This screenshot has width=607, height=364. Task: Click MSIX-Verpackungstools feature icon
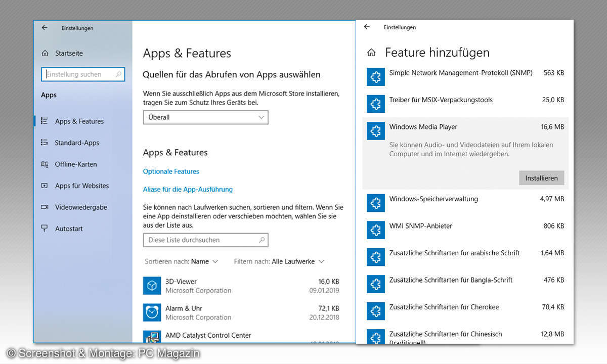tap(376, 104)
